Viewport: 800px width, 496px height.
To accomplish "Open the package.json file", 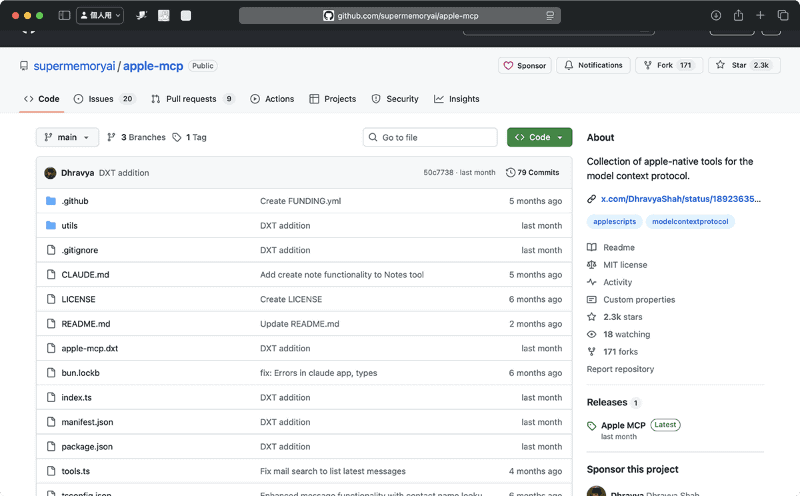I will pos(87,447).
